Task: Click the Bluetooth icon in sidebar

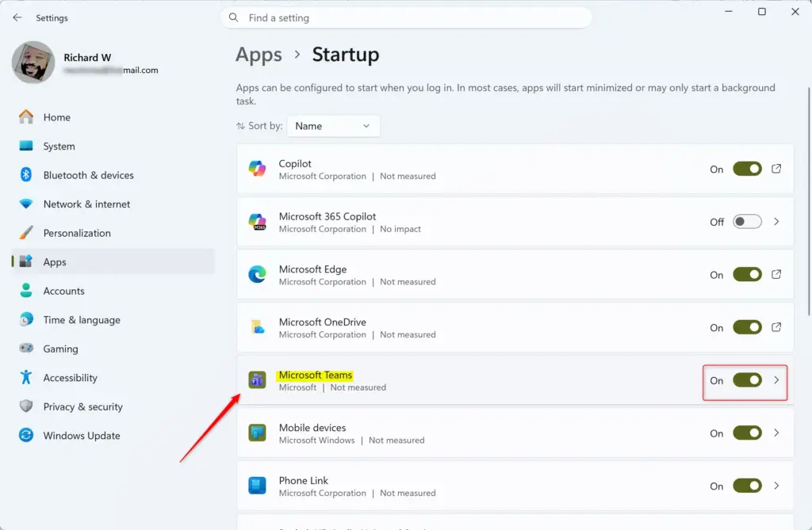Action: tap(26, 175)
